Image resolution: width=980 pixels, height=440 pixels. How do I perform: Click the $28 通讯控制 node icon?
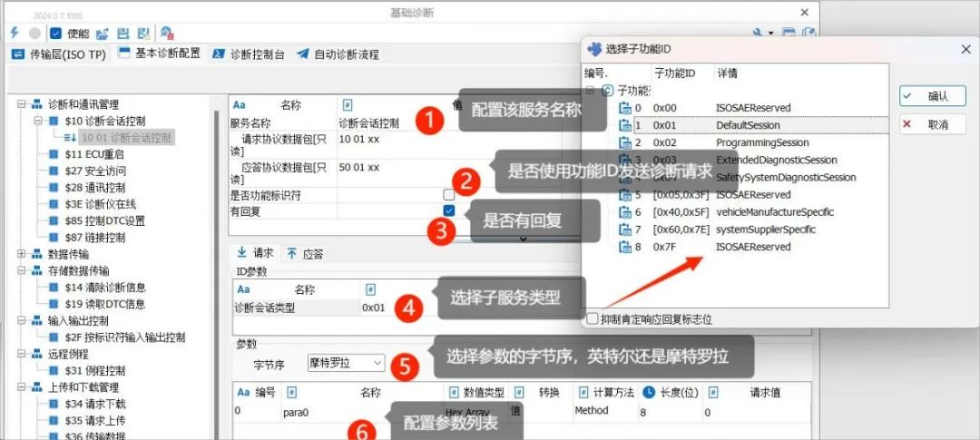click(x=54, y=188)
